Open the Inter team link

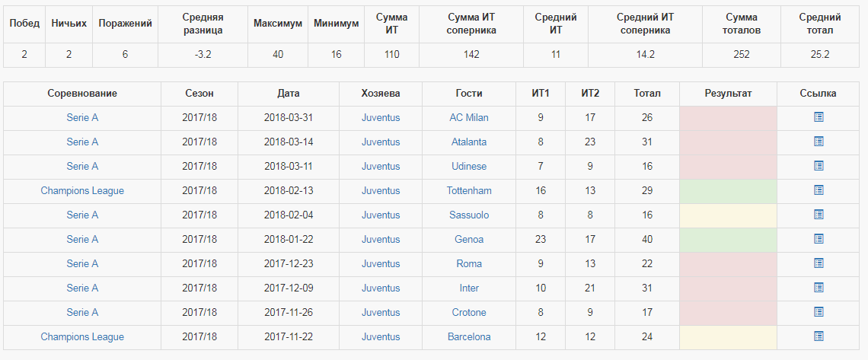(x=469, y=288)
